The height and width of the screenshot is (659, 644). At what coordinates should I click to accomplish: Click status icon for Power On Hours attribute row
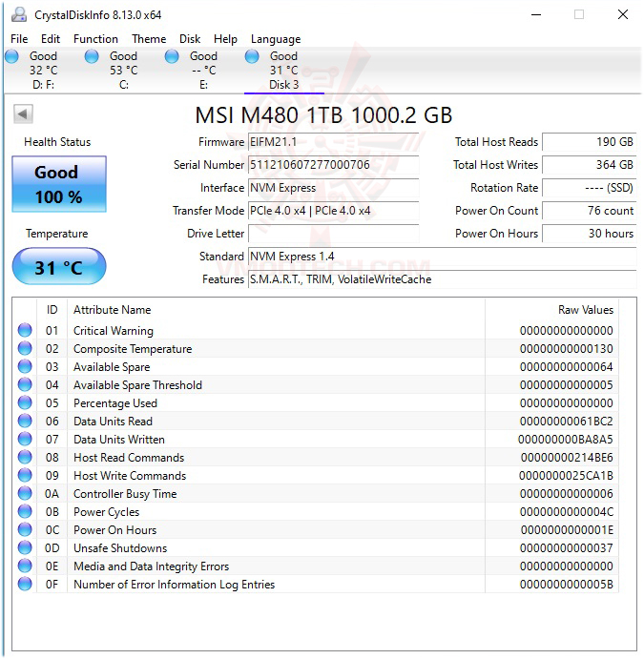(x=25, y=529)
